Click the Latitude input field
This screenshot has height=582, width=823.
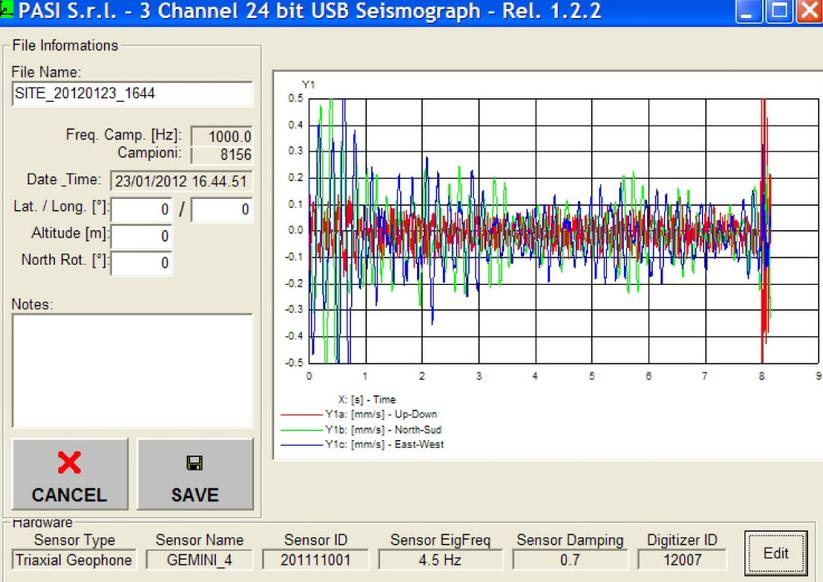tap(142, 210)
